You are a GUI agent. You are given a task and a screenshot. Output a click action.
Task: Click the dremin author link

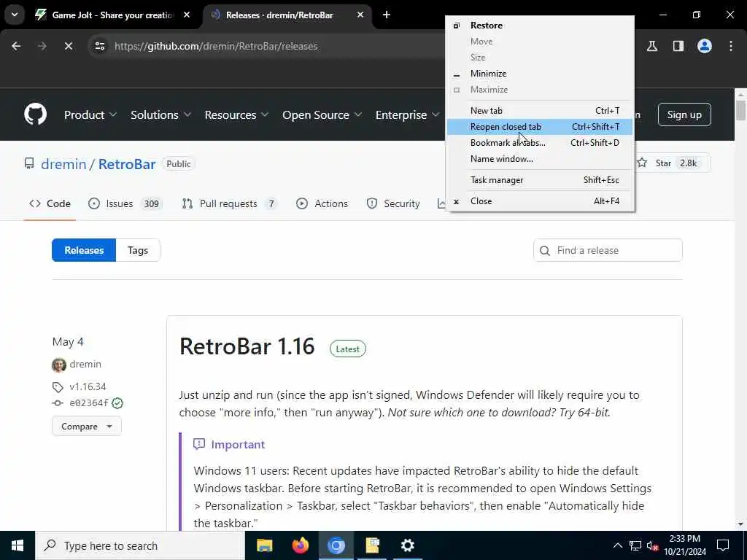coord(85,365)
